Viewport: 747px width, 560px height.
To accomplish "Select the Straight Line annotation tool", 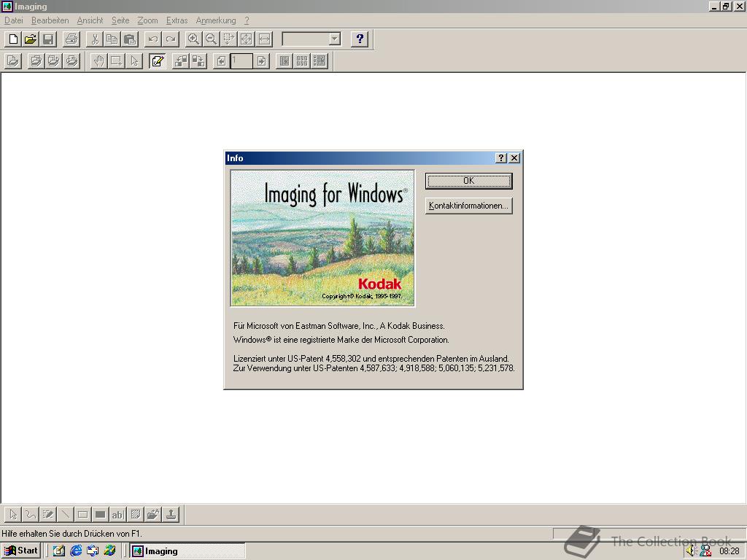I will pos(65,514).
